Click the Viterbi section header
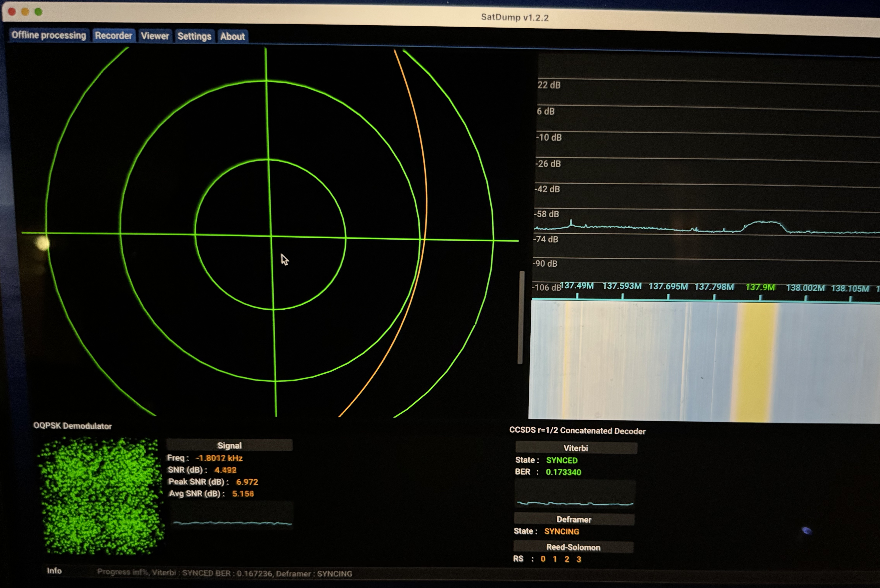880x588 pixels. coord(576,448)
